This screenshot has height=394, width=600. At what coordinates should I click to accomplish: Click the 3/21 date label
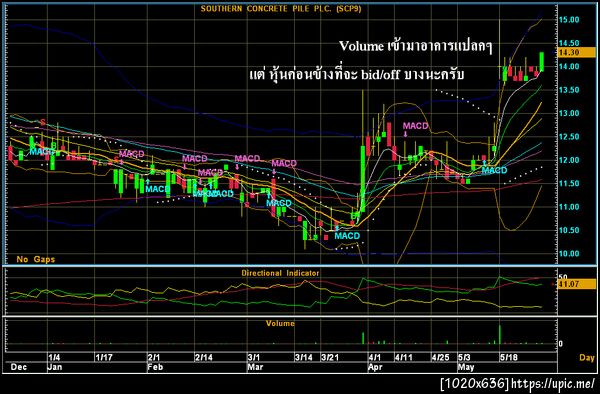pyautogui.click(x=330, y=357)
